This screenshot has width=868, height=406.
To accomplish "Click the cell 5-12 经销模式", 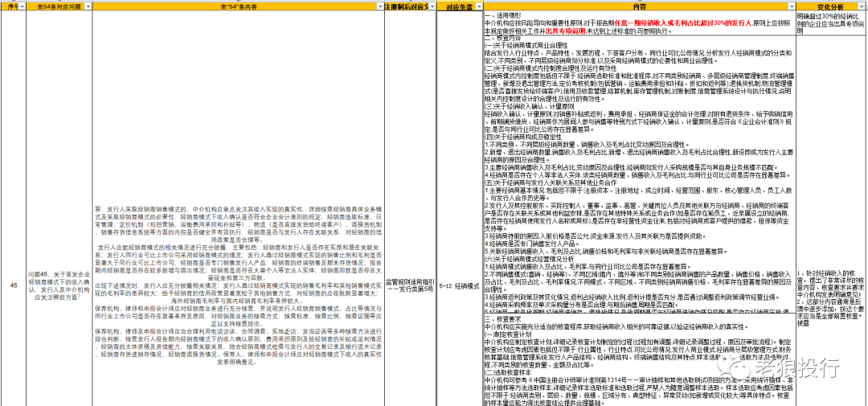I will click(459, 285).
